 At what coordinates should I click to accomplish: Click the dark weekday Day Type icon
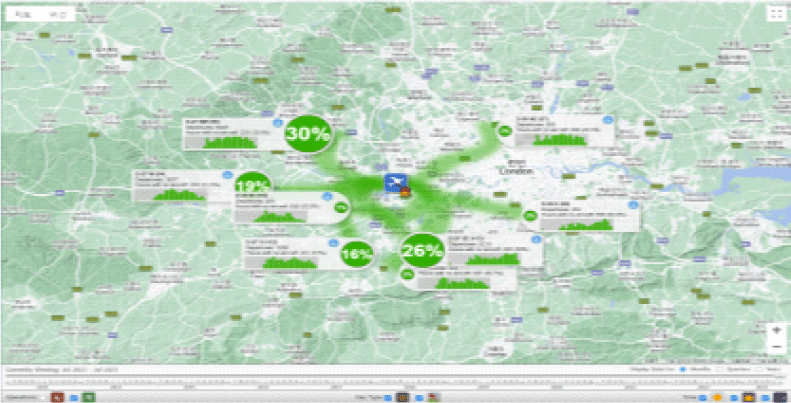click(402, 397)
